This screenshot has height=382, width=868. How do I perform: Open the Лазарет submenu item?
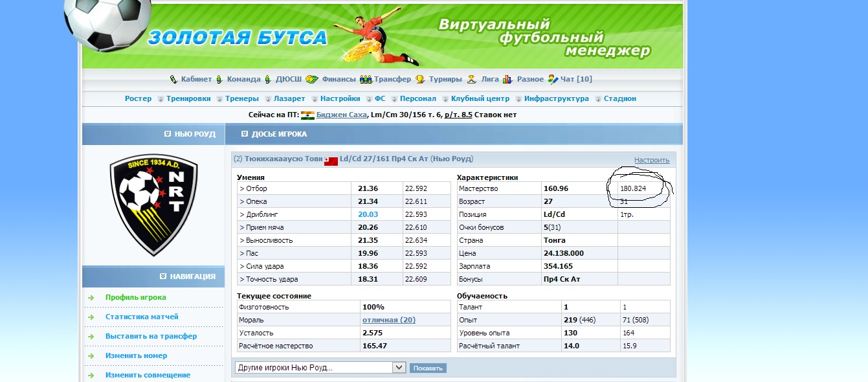coord(289,98)
